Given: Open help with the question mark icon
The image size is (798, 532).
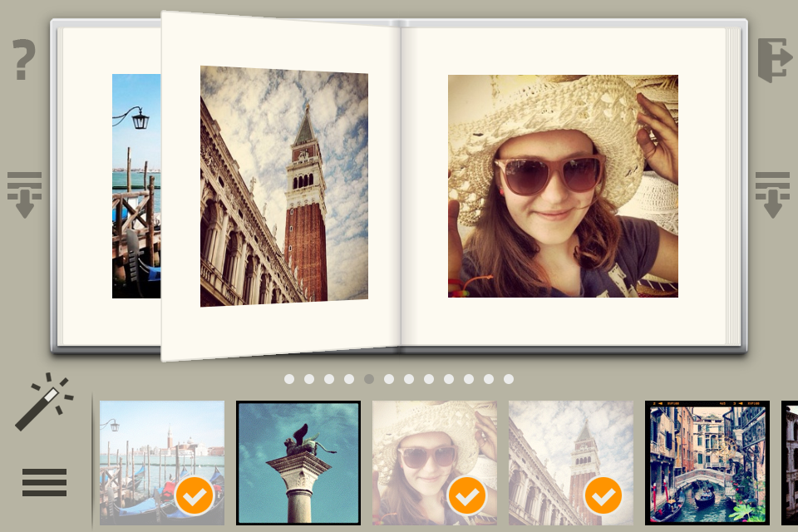Looking at the screenshot, I should coord(24,60).
